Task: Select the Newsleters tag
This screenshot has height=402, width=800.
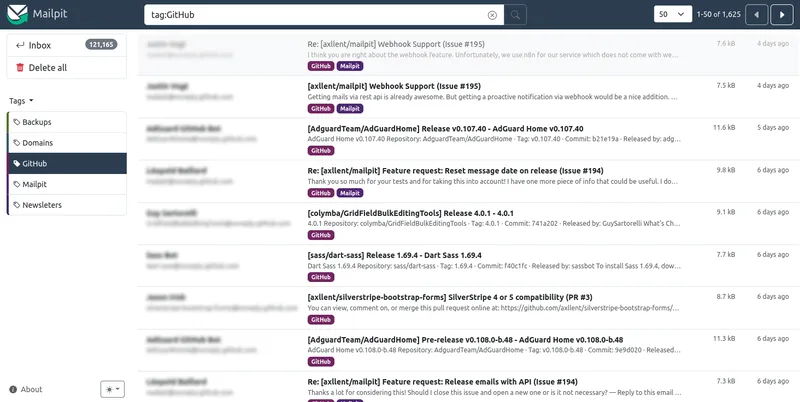Action: pyautogui.click(x=67, y=205)
